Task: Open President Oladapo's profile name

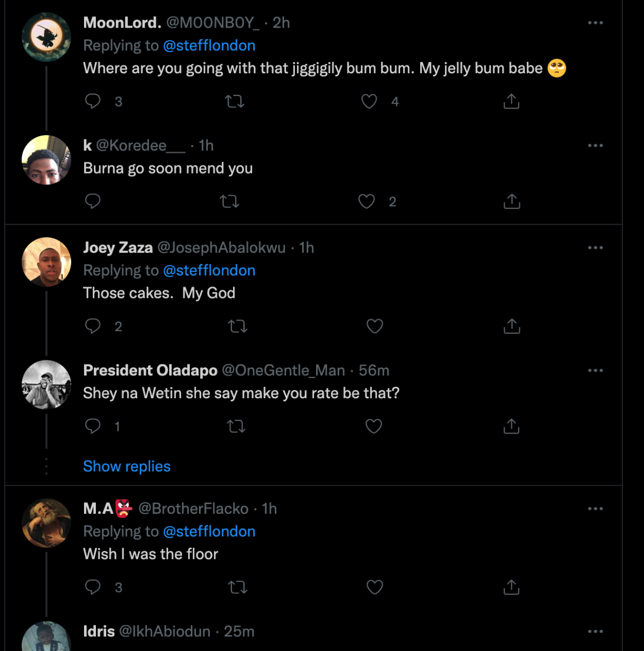Action: (x=150, y=371)
